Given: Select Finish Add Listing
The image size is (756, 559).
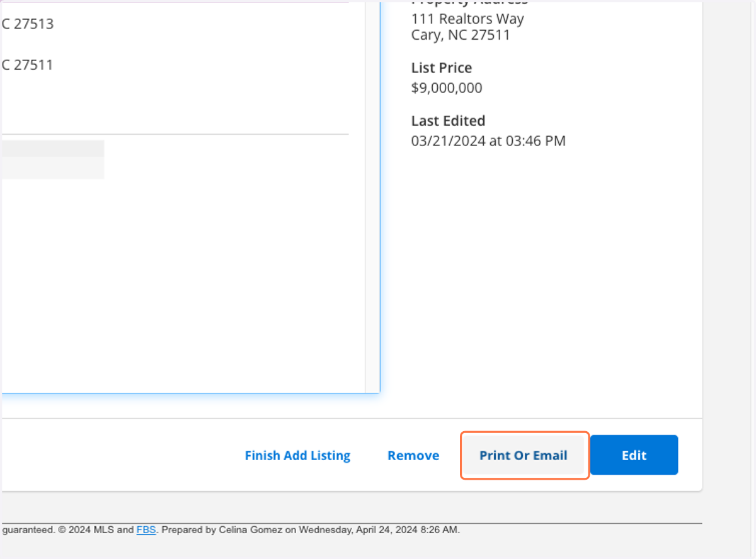Looking at the screenshot, I should pos(297,455).
